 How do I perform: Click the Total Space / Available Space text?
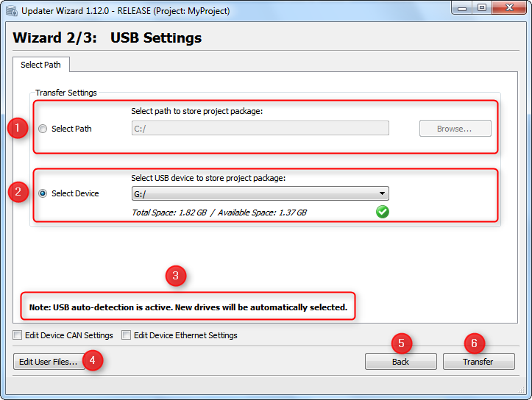219,213
